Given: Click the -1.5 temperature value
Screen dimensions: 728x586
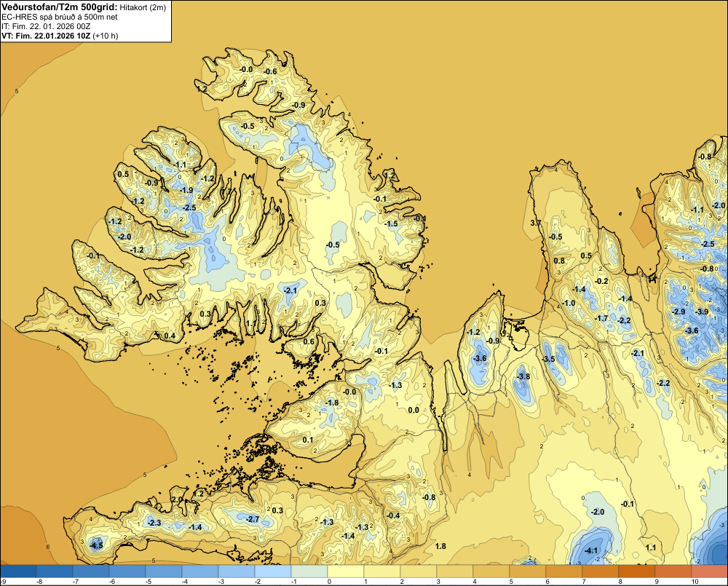Looking at the screenshot, I should [x=392, y=223].
